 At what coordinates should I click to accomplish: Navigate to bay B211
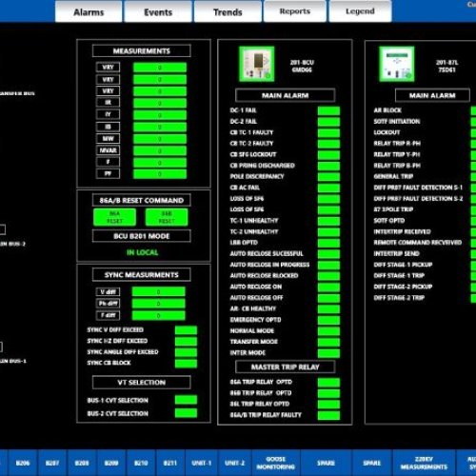170,463
